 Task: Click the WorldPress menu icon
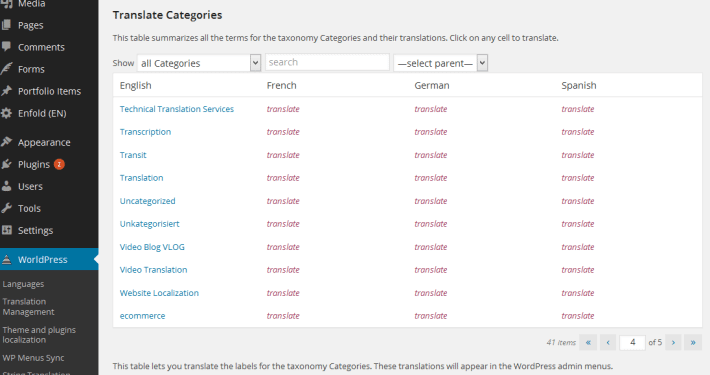(6, 260)
